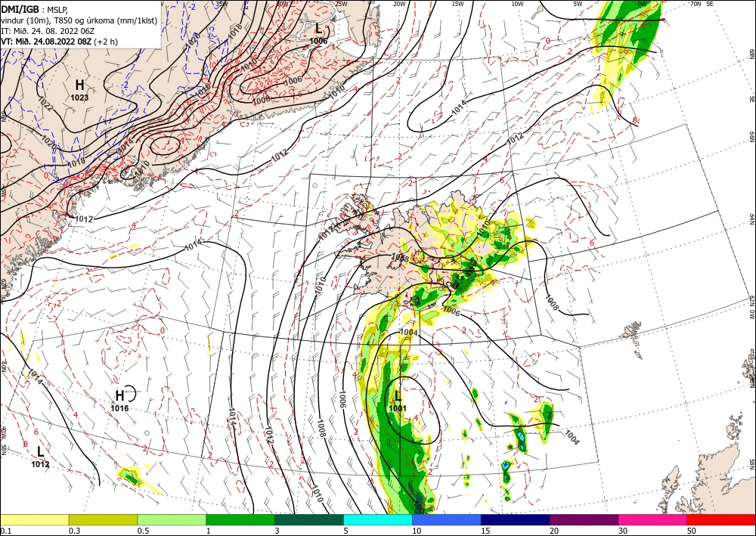Click the legend value 0.1

(5, 531)
